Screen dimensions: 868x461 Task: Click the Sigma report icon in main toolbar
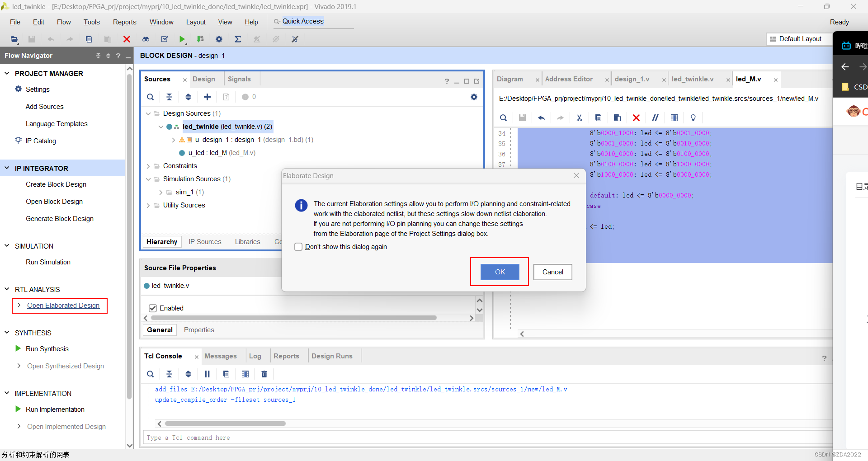[238, 39]
